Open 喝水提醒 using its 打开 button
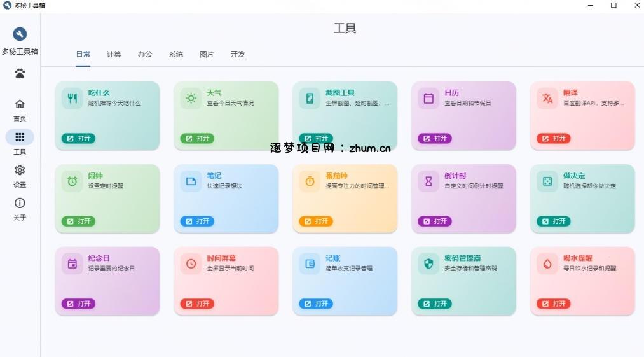This screenshot has width=644, height=357. 553,304
